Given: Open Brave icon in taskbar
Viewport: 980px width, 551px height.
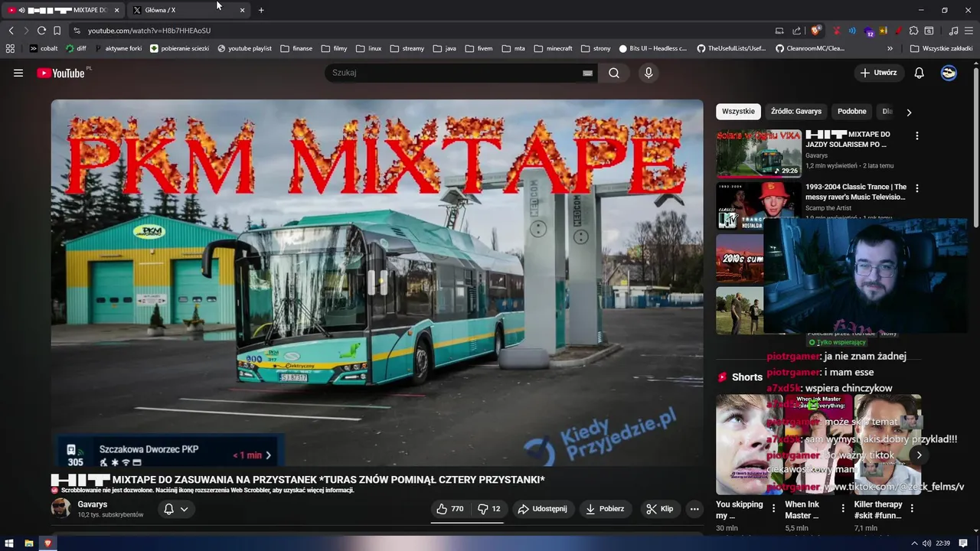Looking at the screenshot, I should coord(47,543).
